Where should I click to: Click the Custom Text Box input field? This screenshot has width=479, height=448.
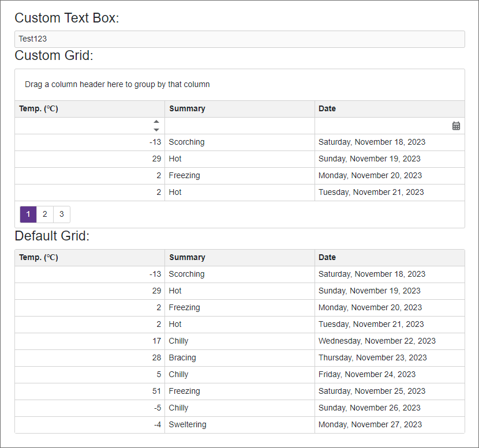240,39
